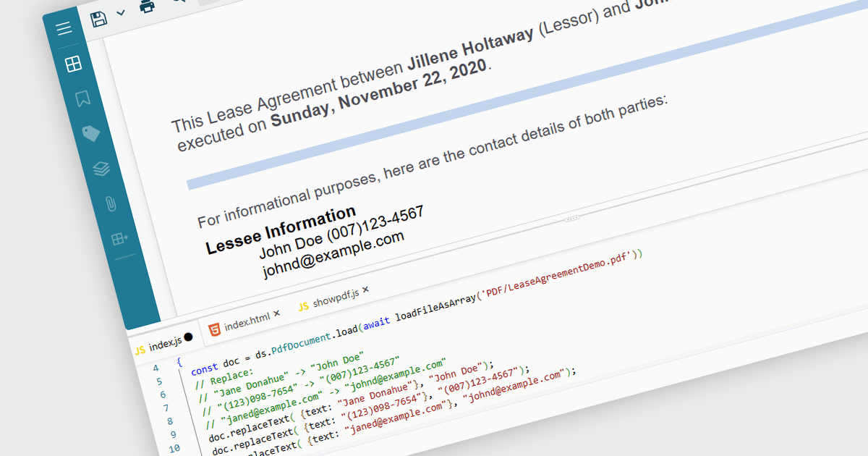Switch to the index.html tab
This screenshot has height=456, width=868.
247,321
